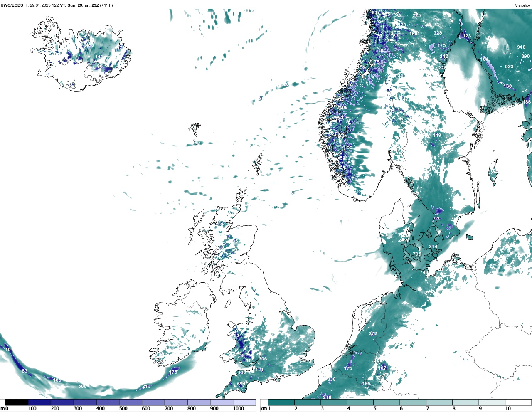Screen dimensions: 532x412
Task: Click the value '306' over England
Action: click(263, 359)
